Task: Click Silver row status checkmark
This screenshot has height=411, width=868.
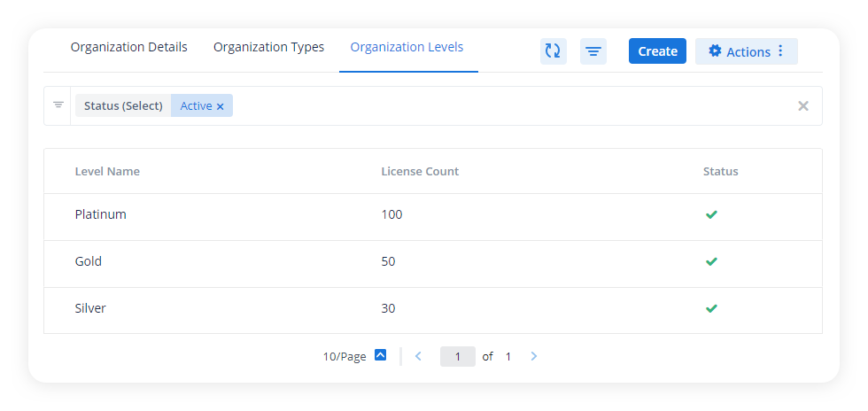Action: (711, 308)
